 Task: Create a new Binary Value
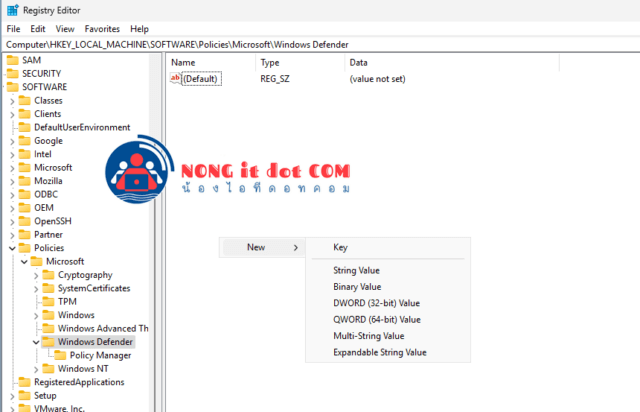(357, 287)
